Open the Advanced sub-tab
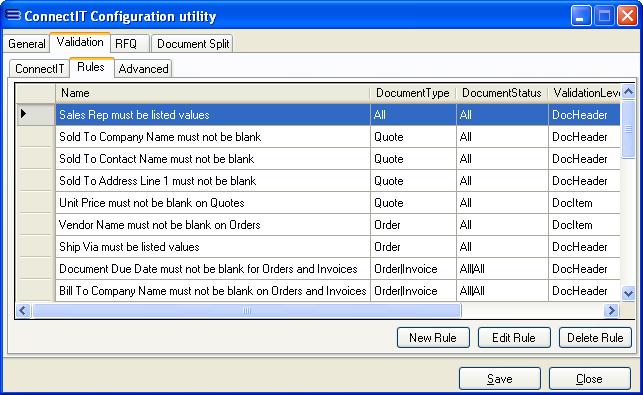 (143, 68)
